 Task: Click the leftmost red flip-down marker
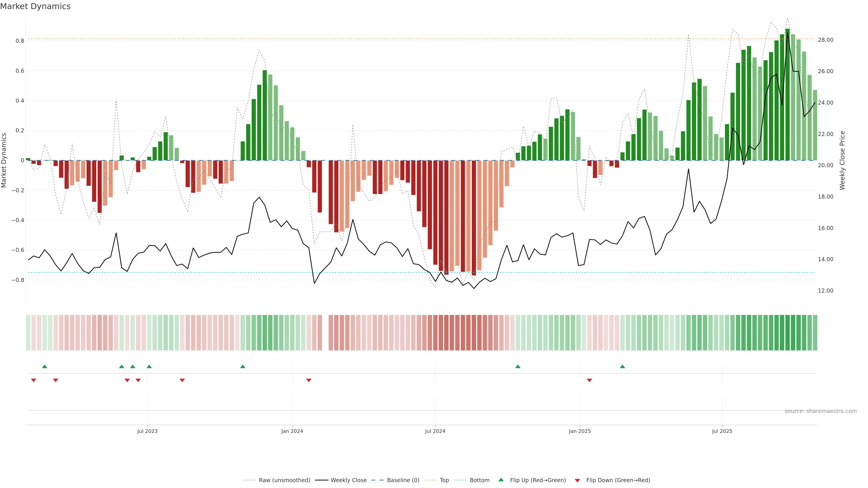point(34,380)
